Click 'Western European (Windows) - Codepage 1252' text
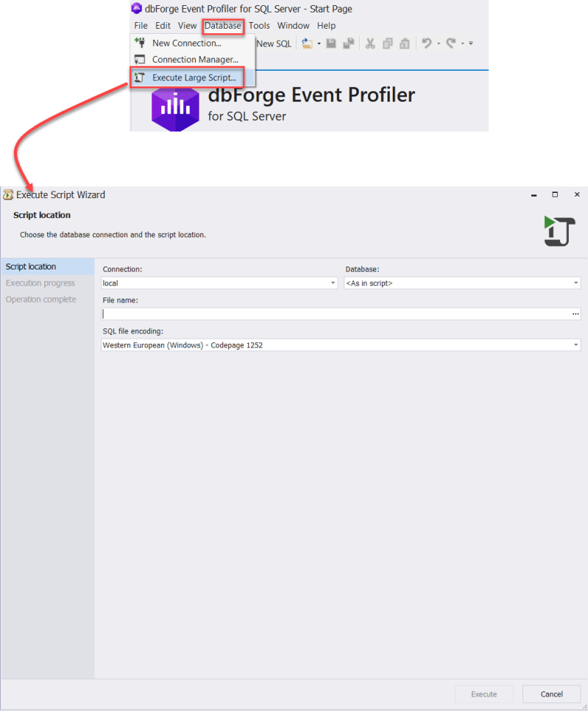This screenshot has height=712, width=588. click(x=183, y=345)
